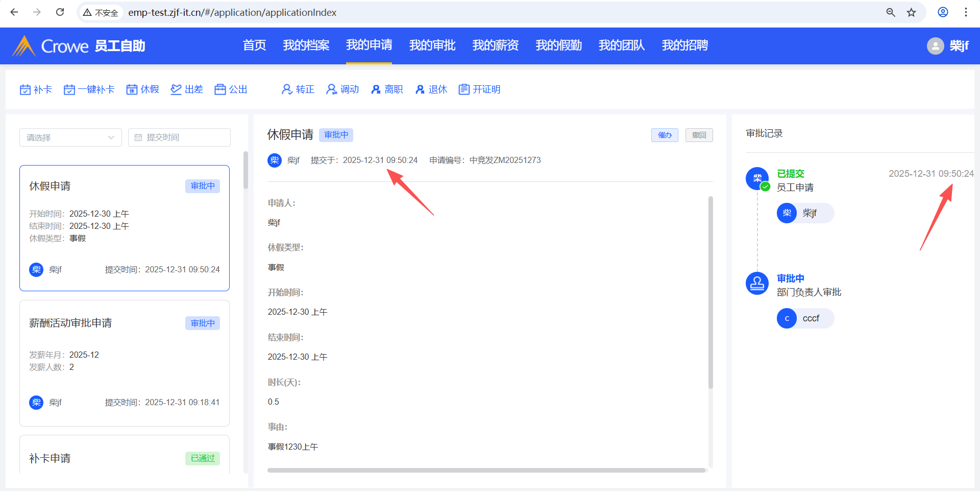The image size is (980, 491).
Task: Go back in browser history
Action: point(14,12)
